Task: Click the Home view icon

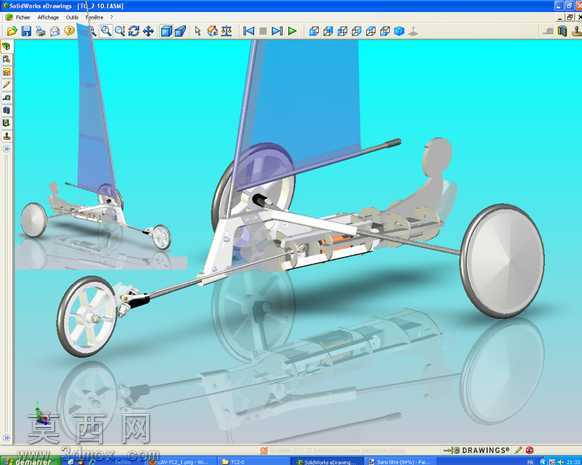Action: click(212, 31)
